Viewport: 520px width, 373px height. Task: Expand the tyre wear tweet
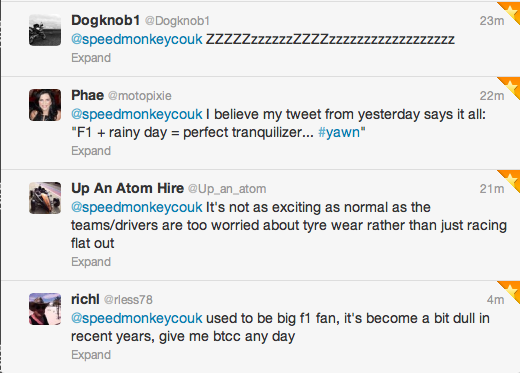[x=91, y=262]
